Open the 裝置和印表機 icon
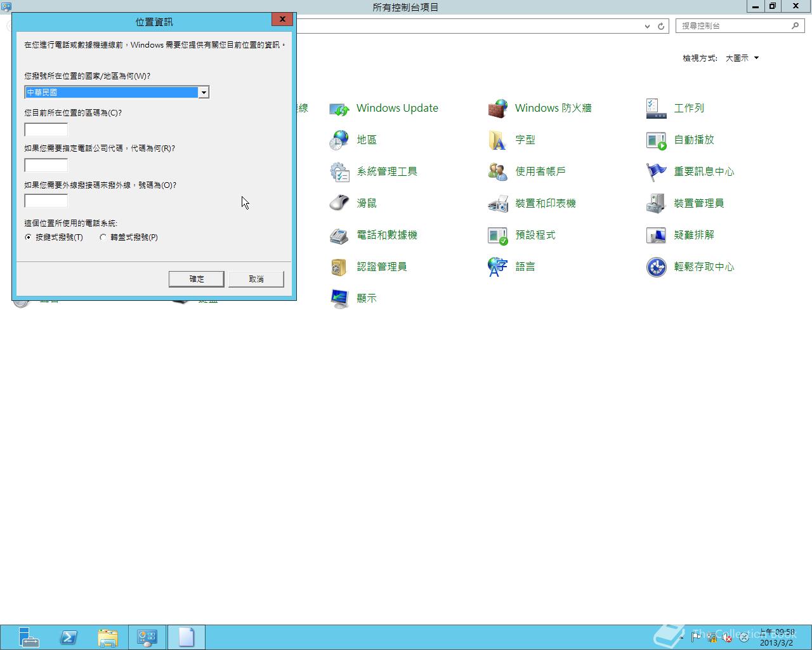812x650 pixels. [x=498, y=204]
